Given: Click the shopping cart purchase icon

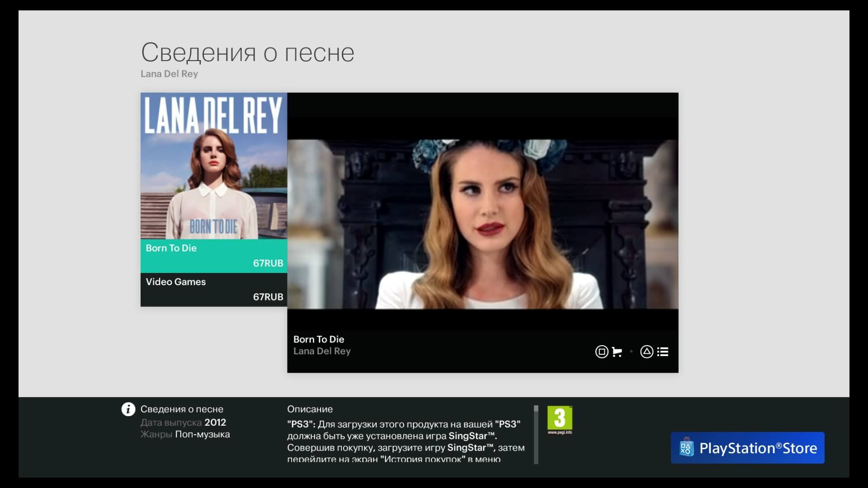Looking at the screenshot, I should click(617, 352).
